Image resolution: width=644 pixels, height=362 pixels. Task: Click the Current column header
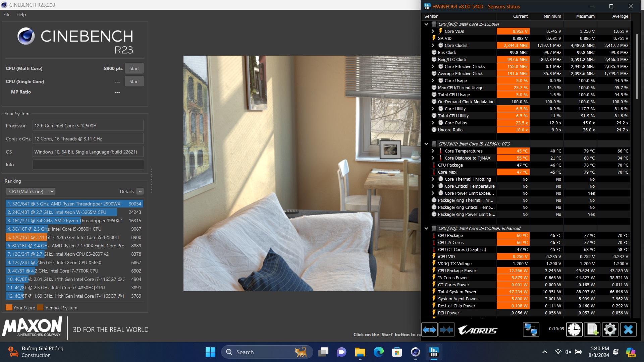point(513,16)
